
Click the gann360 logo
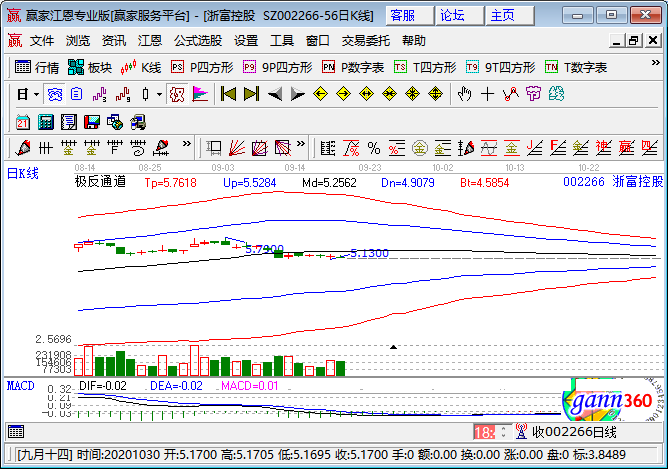click(x=612, y=400)
